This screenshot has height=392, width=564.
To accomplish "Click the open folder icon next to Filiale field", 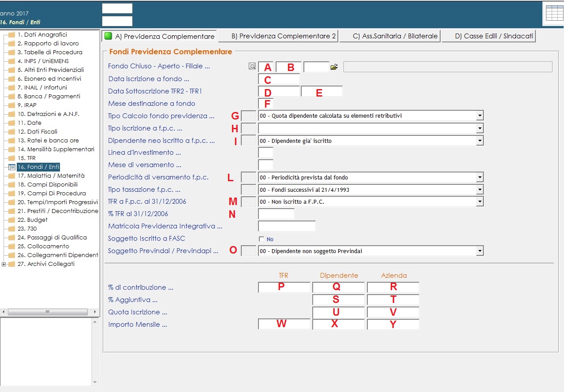I will [334, 67].
